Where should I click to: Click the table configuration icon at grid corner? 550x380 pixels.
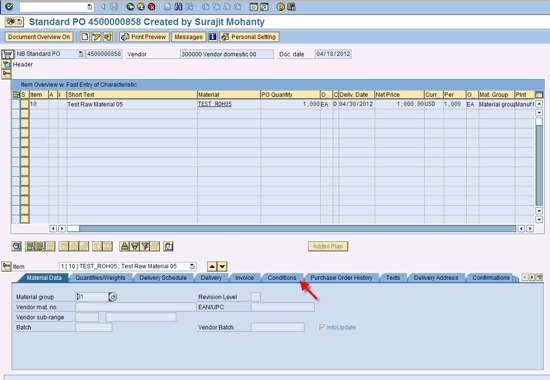click(539, 95)
